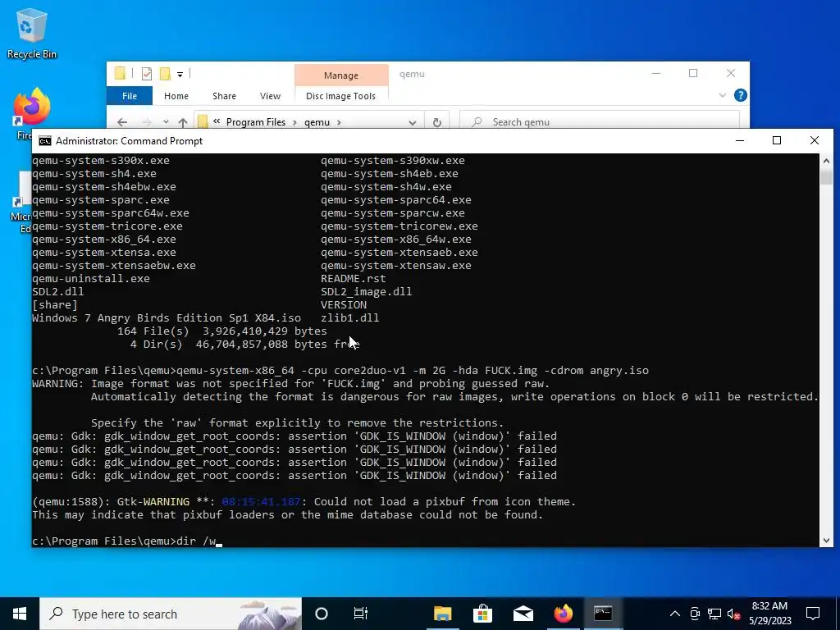Click the zlib1.dll entry in the listing
The width and height of the screenshot is (840, 630).
pyautogui.click(x=349, y=317)
